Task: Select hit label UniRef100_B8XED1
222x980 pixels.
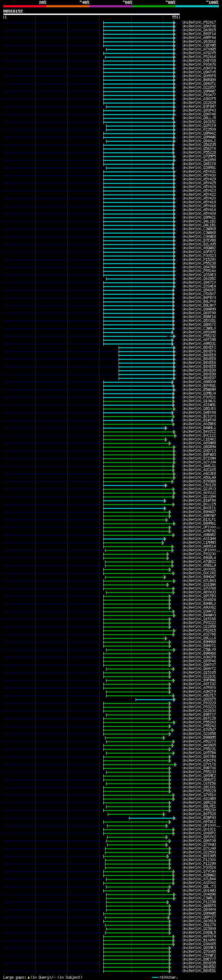Action: (199, 971)
